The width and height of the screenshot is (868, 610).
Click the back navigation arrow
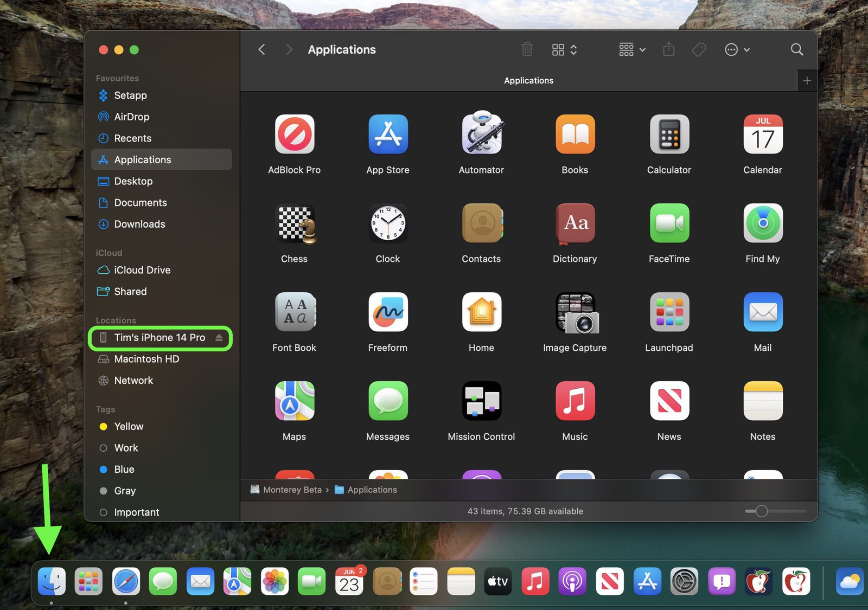[x=261, y=49]
